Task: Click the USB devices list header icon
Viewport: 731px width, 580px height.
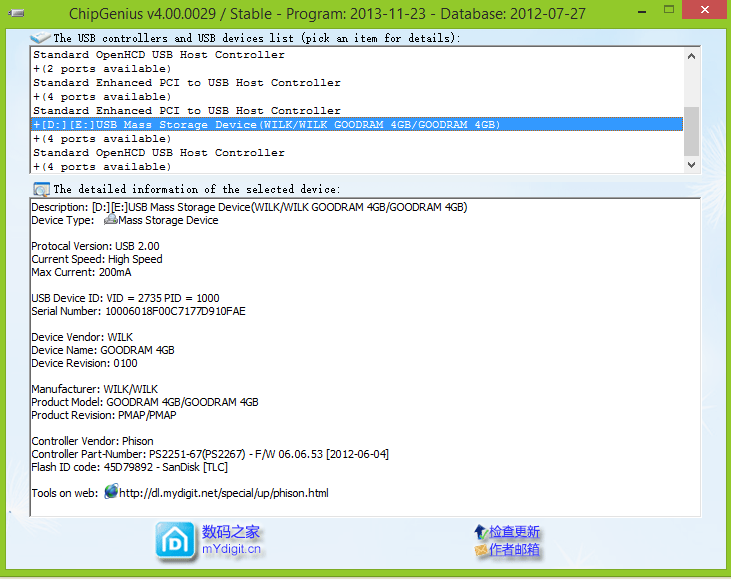Action: point(40,37)
